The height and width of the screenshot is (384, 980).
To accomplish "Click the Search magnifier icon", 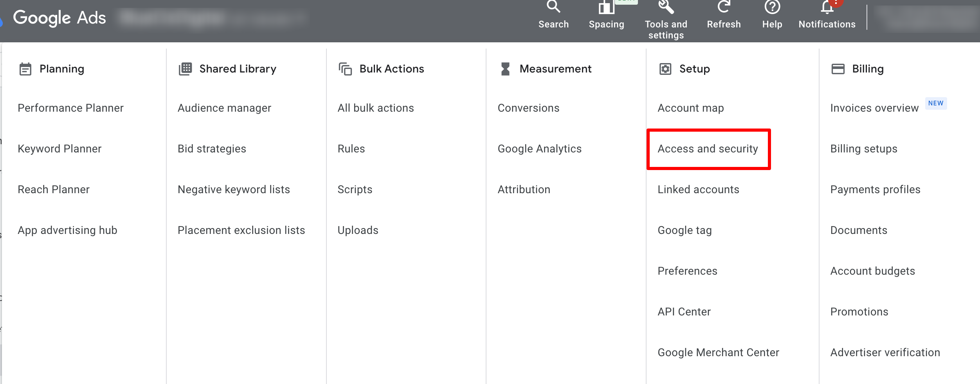I will point(553,7).
